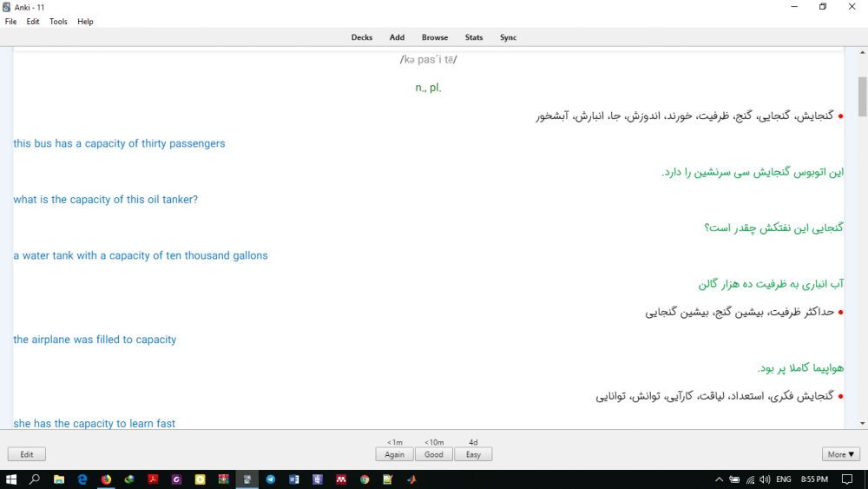Open Firefox from the taskbar
The width and height of the screenshot is (868, 489).
pos(106,479)
